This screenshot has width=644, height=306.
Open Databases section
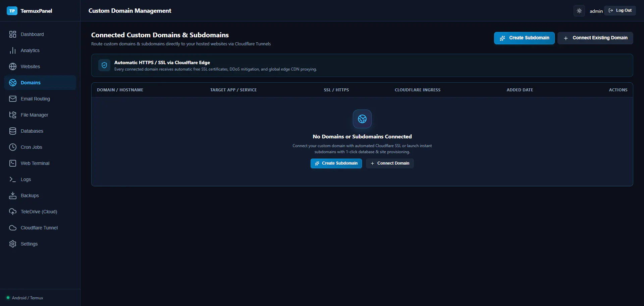(40, 131)
